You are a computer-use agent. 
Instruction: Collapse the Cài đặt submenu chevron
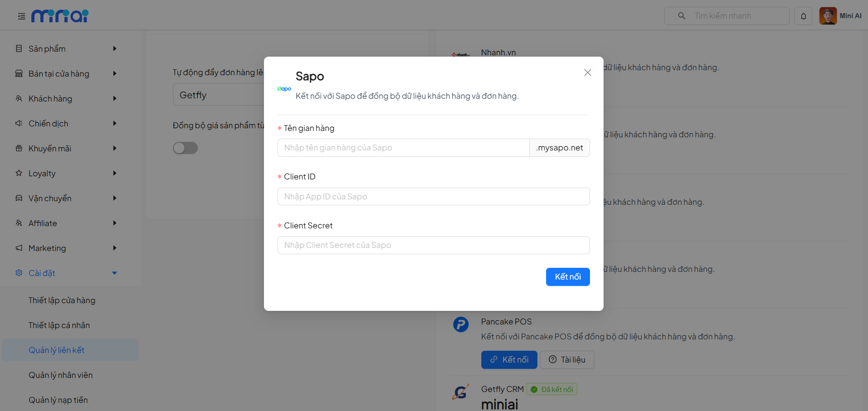click(115, 273)
